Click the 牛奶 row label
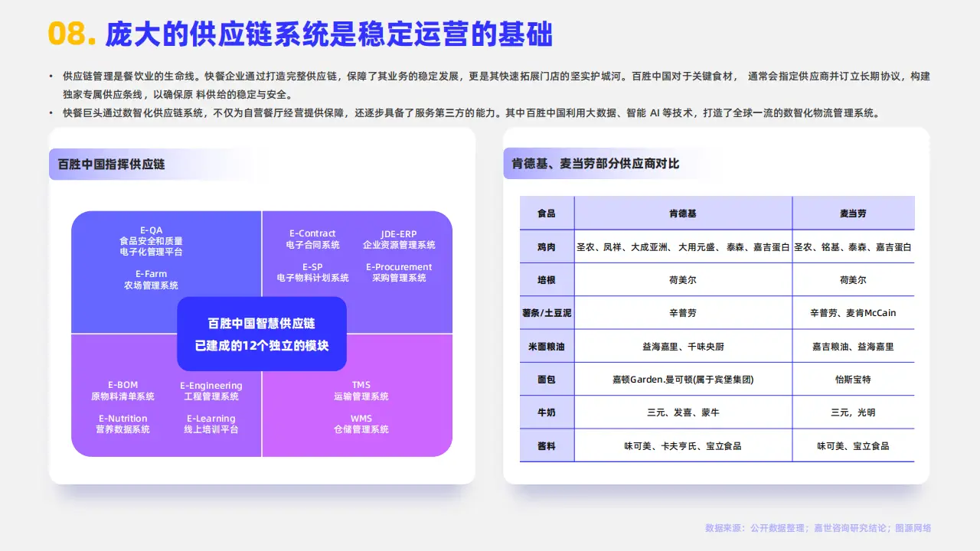980x551 pixels. (x=547, y=412)
